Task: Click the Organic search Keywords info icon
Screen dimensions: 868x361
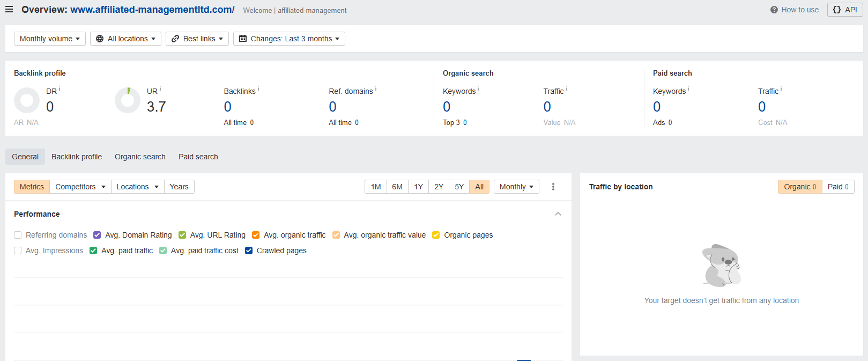Action: [x=478, y=89]
